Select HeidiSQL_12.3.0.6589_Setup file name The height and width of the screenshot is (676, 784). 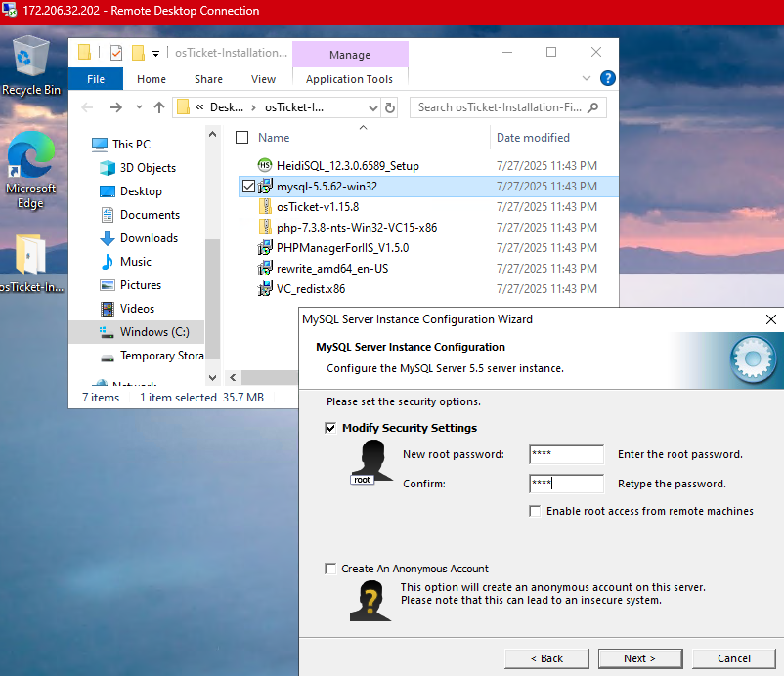(347, 166)
